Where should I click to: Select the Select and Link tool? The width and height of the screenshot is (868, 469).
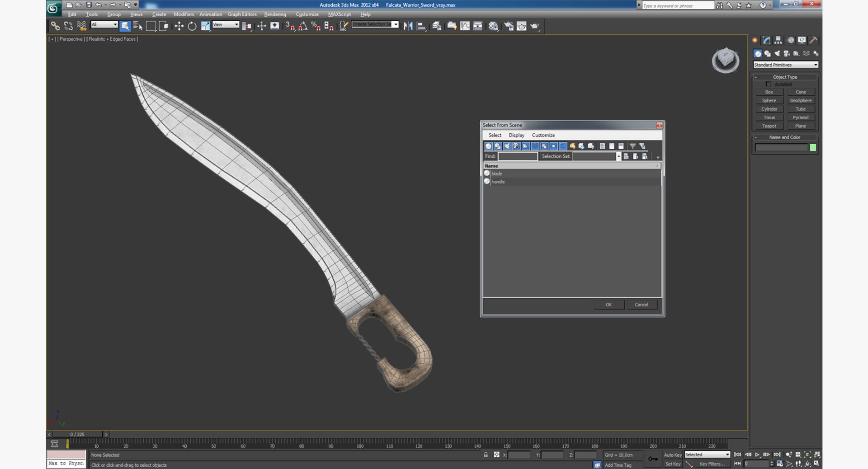(x=55, y=26)
